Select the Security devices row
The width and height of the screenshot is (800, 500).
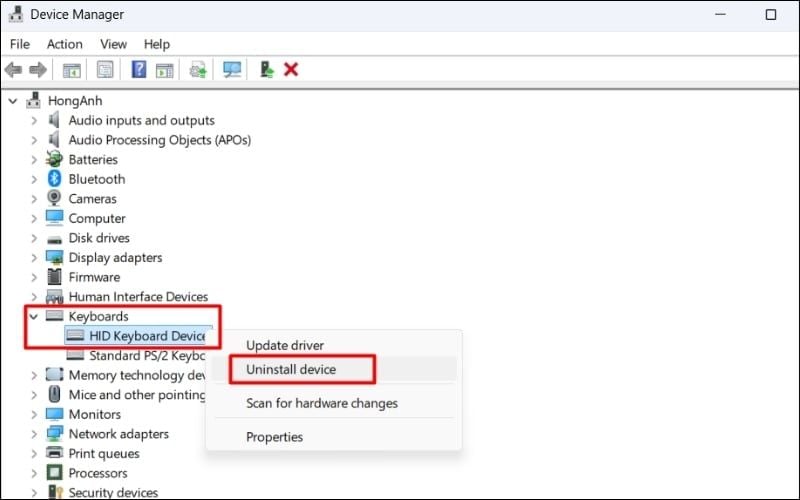pyautogui.click(x=102, y=492)
